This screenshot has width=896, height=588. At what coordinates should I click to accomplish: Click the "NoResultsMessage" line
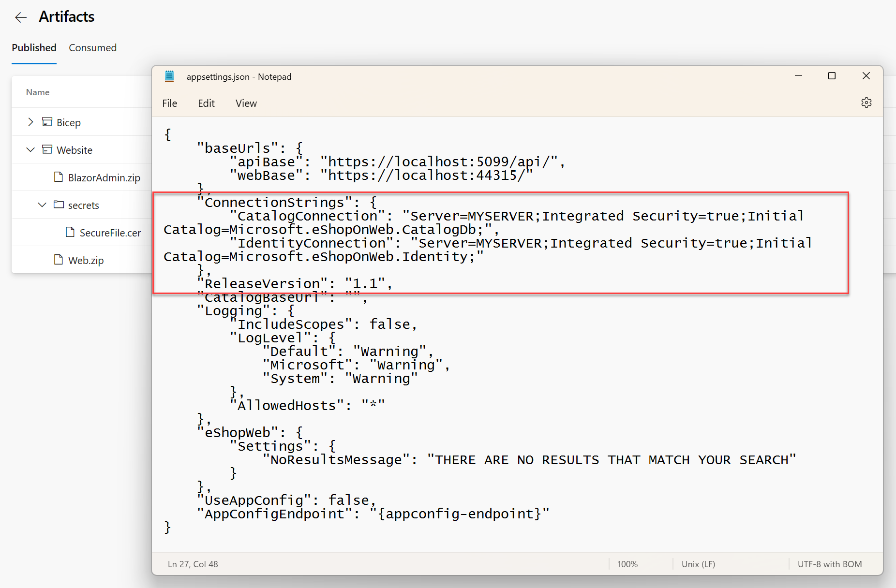click(529, 459)
